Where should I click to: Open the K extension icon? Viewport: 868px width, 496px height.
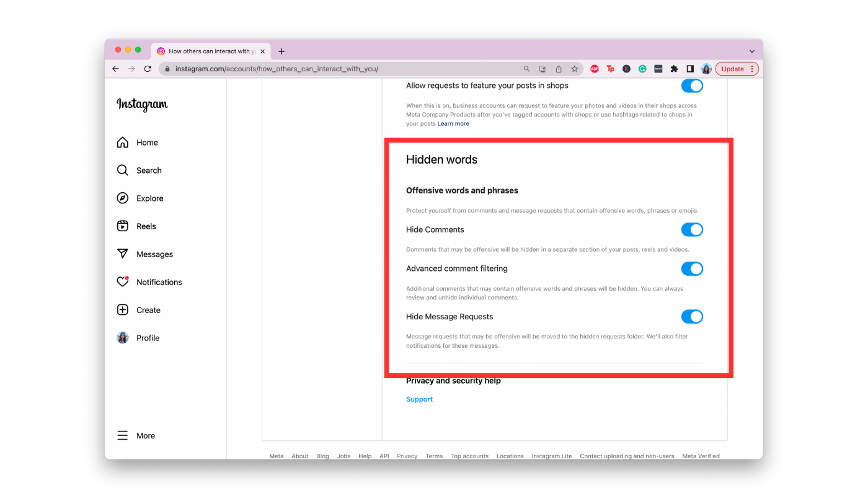pos(627,69)
